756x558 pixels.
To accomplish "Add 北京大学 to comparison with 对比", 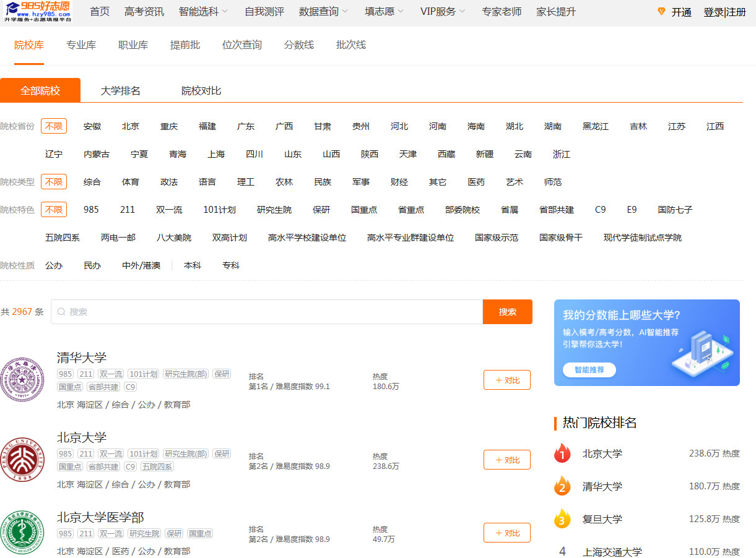I will coord(507,460).
